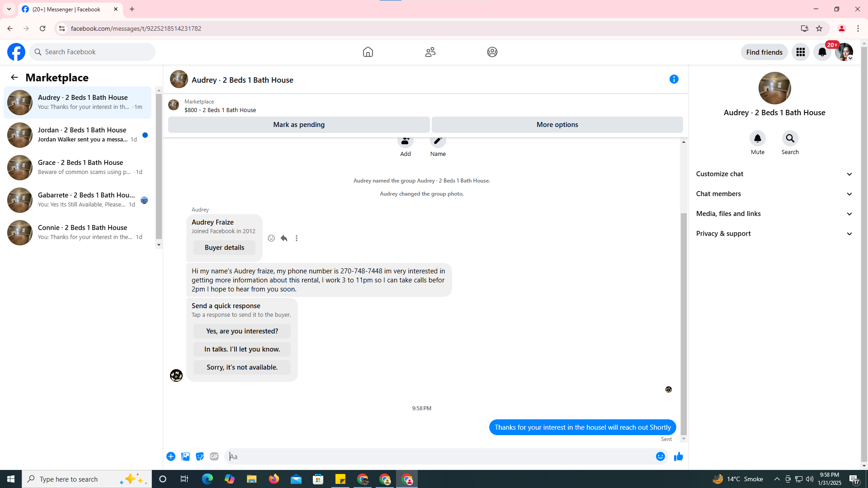868x488 pixels.
Task: Attach a photo using the image icon
Action: [185, 456]
